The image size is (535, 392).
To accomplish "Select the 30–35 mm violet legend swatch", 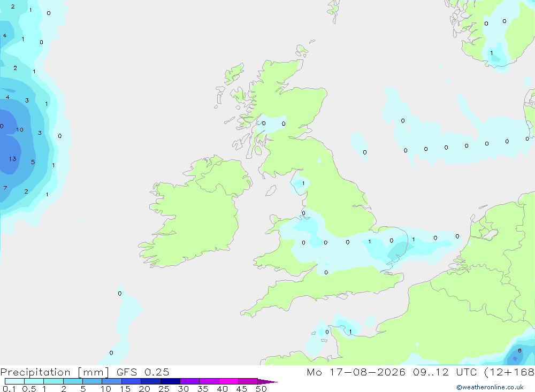I will (189, 381).
